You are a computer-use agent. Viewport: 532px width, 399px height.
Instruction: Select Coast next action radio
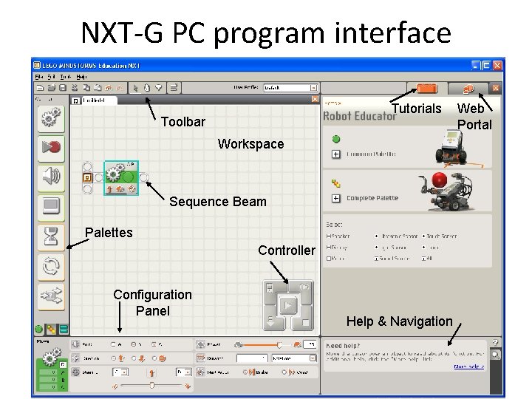click(284, 372)
